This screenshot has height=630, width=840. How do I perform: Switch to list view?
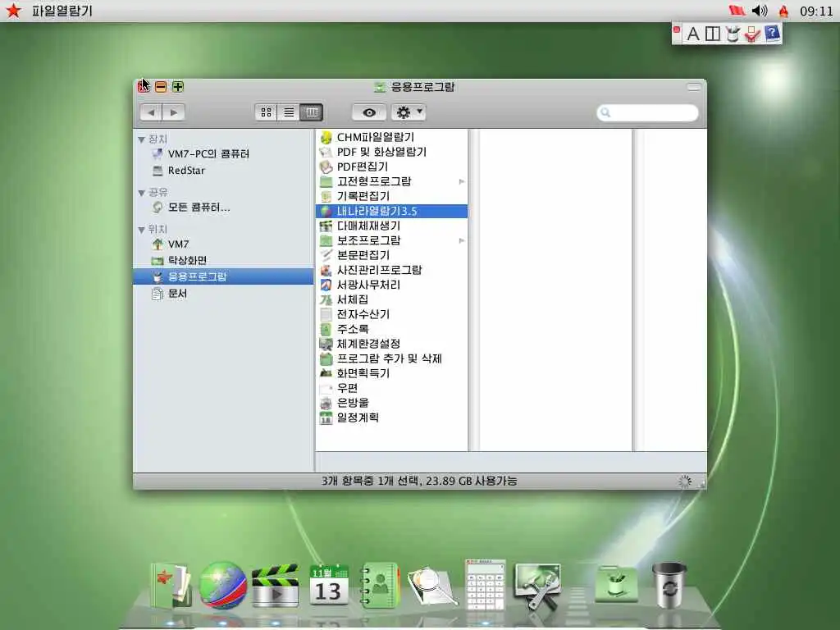click(289, 112)
